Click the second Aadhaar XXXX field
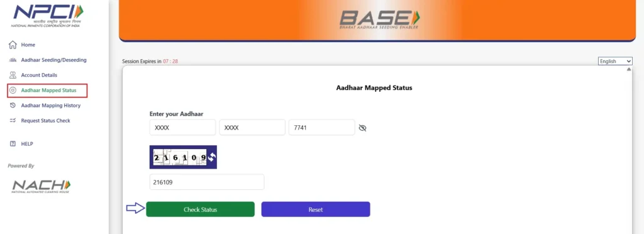This screenshot has width=644, height=234. 252,128
